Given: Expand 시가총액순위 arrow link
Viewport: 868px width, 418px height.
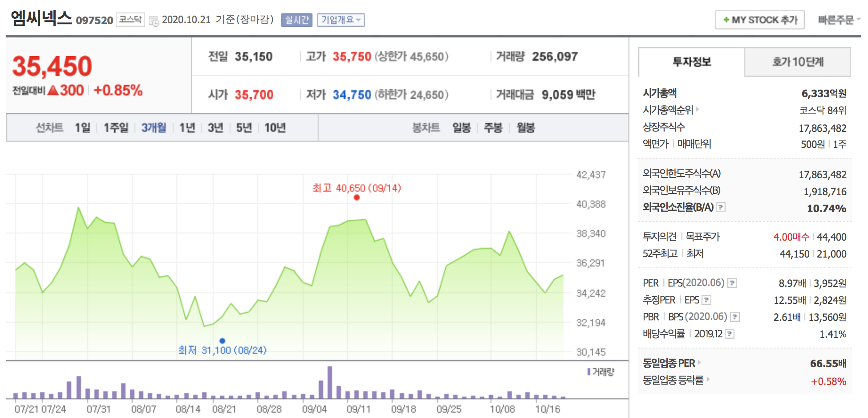Looking at the screenshot, I should 697,110.
